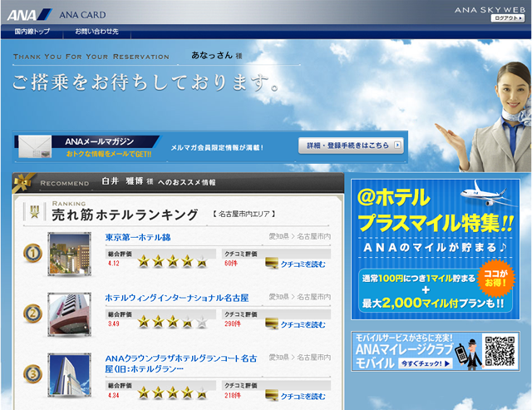Viewport: 532px width, 410px height.
Task: Click review icon beside 290件 reviews
Action: coord(272,324)
